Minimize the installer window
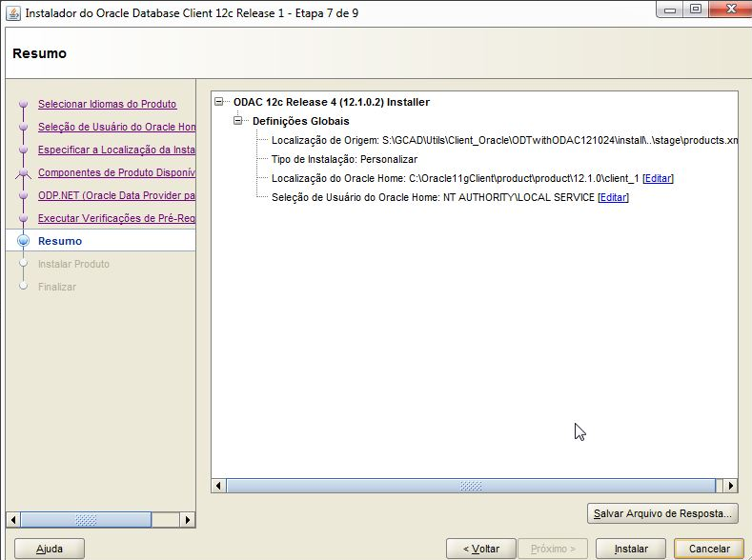 pos(670,10)
